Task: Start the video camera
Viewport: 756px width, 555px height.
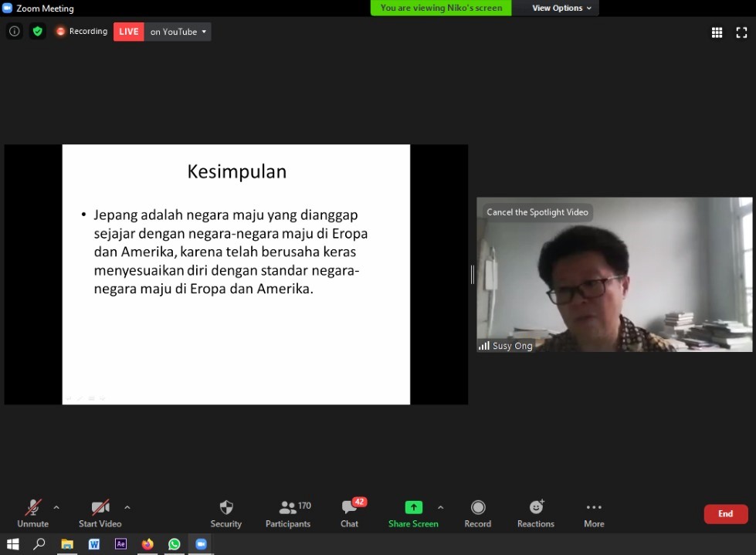Action: [100, 513]
